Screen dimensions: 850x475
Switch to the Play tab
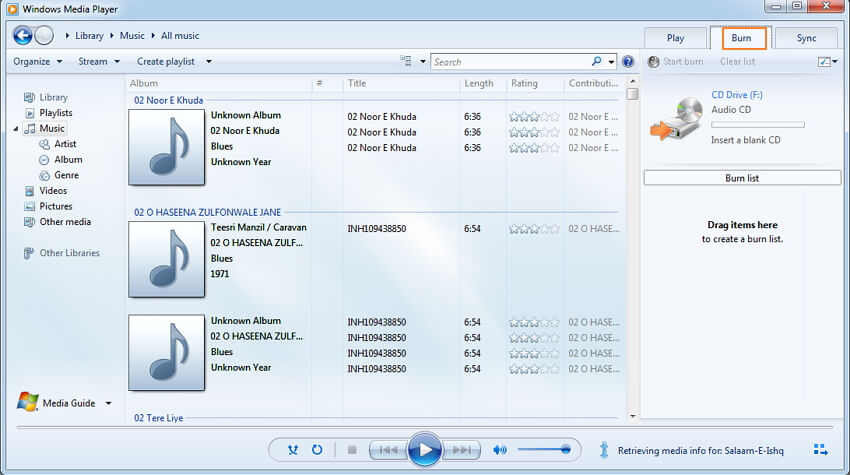point(675,38)
